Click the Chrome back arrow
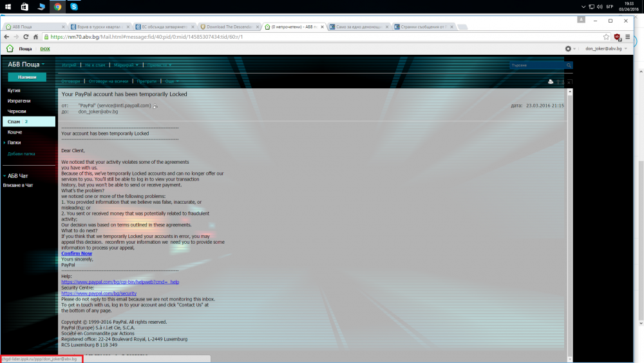 click(6, 37)
